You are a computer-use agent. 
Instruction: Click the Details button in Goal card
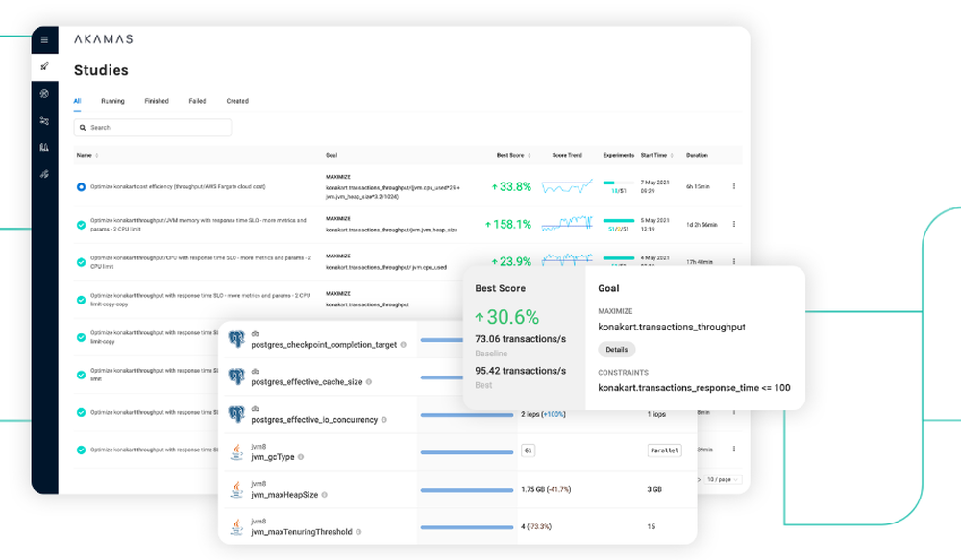617,350
